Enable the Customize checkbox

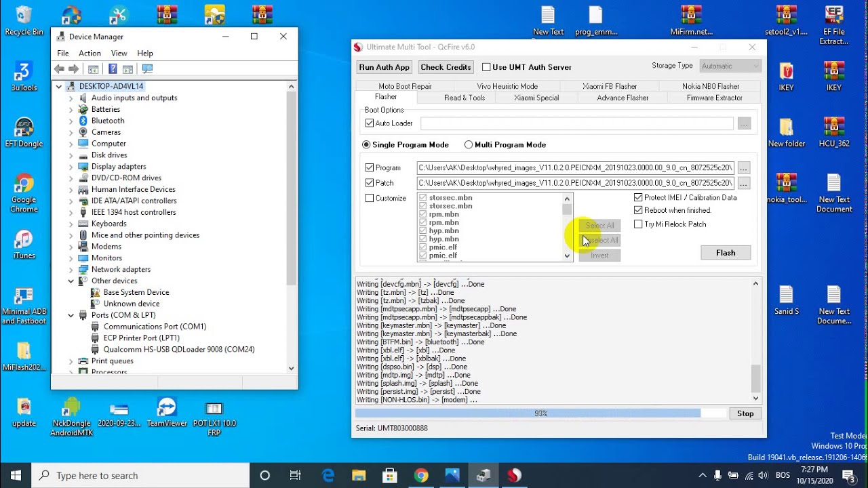(370, 198)
